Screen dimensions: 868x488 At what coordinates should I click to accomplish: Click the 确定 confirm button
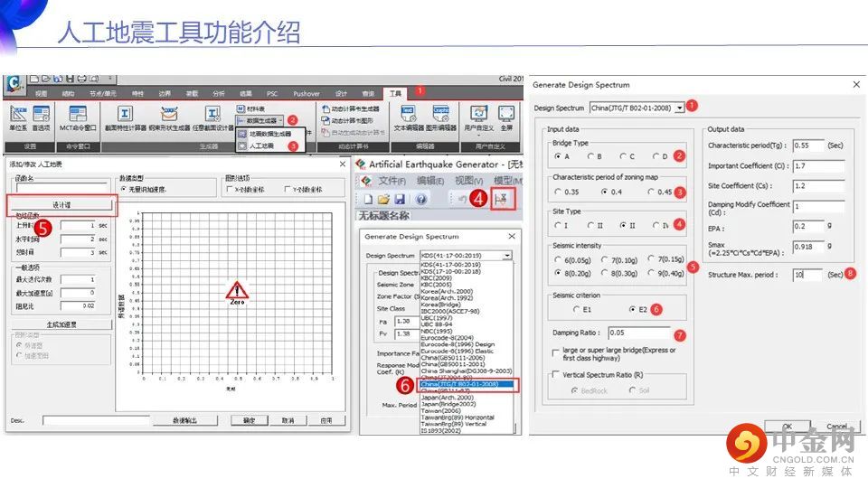click(x=250, y=420)
